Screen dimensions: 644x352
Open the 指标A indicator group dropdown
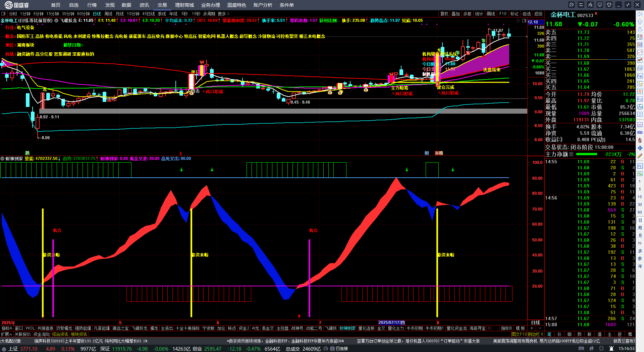coord(7,328)
